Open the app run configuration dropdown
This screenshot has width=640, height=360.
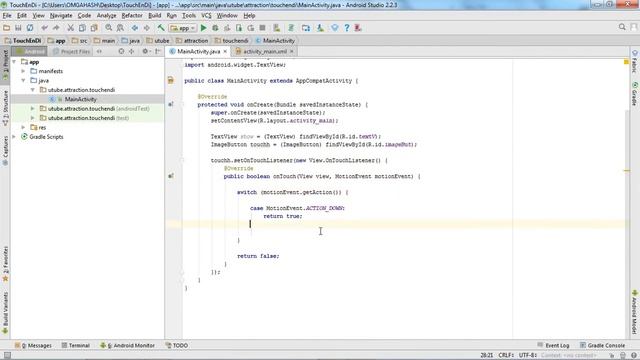click(183, 28)
